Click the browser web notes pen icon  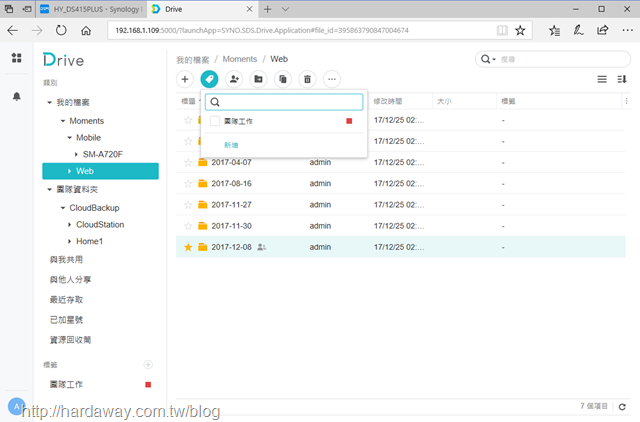click(578, 30)
